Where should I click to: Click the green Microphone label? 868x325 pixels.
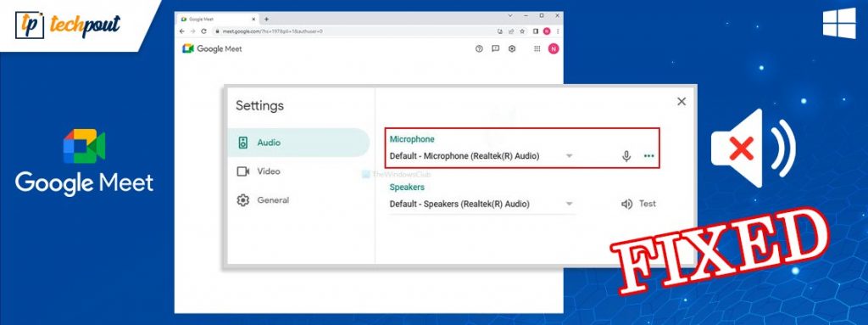pyautogui.click(x=412, y=139)
